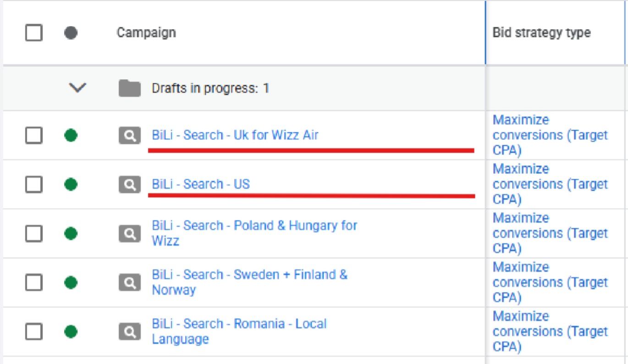Sort by Campaign column header
The height and width of the screenshot is (364, 628).
(x=146, y=33)
